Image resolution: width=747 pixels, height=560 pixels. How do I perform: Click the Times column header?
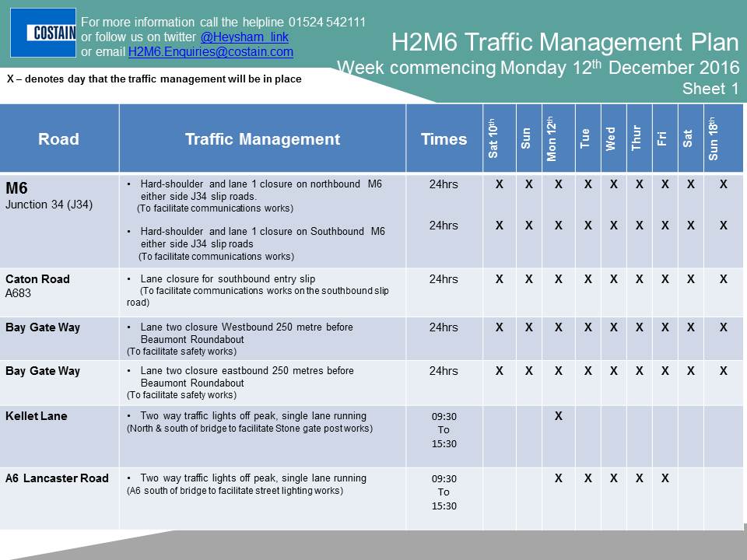444,138
